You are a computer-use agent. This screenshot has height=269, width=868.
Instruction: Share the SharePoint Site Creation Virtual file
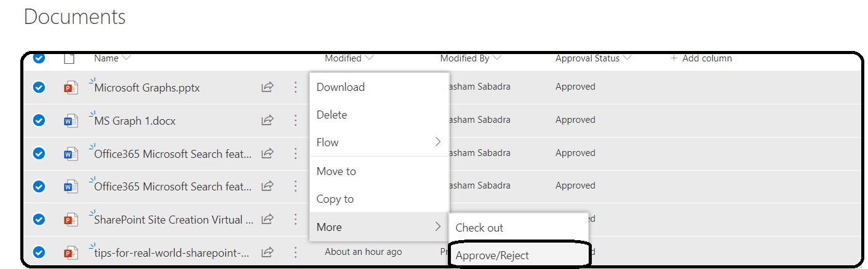coord(267,219)
